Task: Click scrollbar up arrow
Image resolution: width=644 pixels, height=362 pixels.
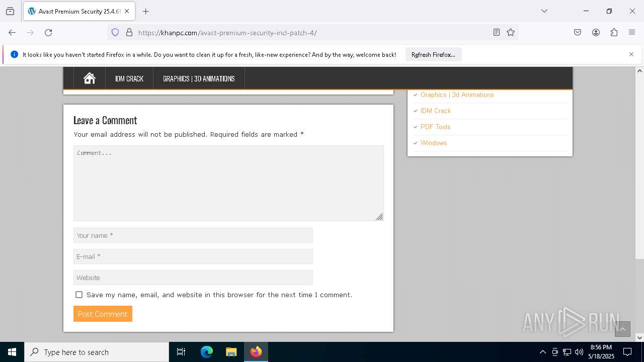Action: tap(639, 71)
